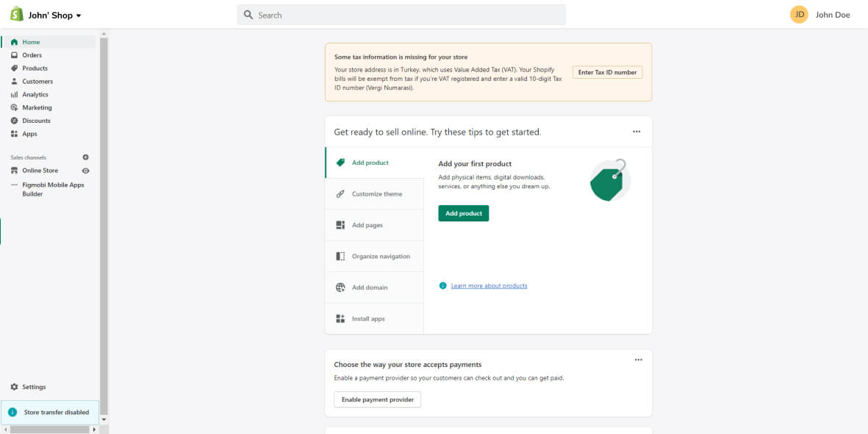Add a sales channel plus icon
868x434 pixels.
click(85, 157)
